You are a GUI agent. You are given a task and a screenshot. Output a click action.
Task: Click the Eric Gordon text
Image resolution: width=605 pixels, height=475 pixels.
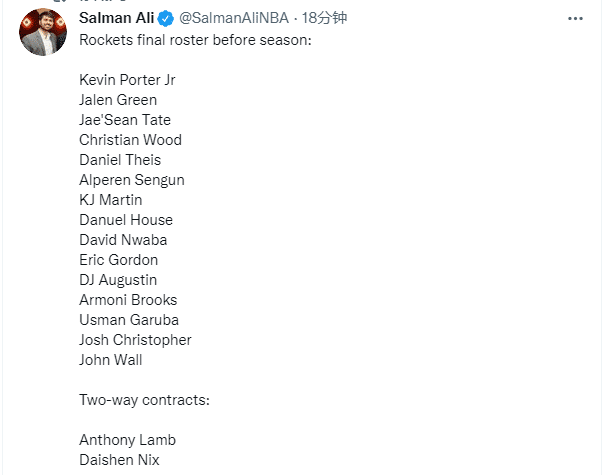click(119, 259)
